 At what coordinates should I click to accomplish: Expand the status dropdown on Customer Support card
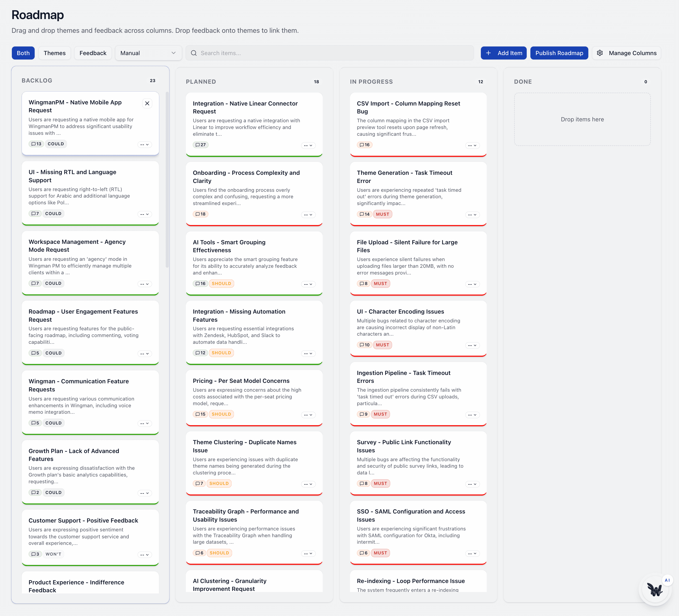pos(145,555)
